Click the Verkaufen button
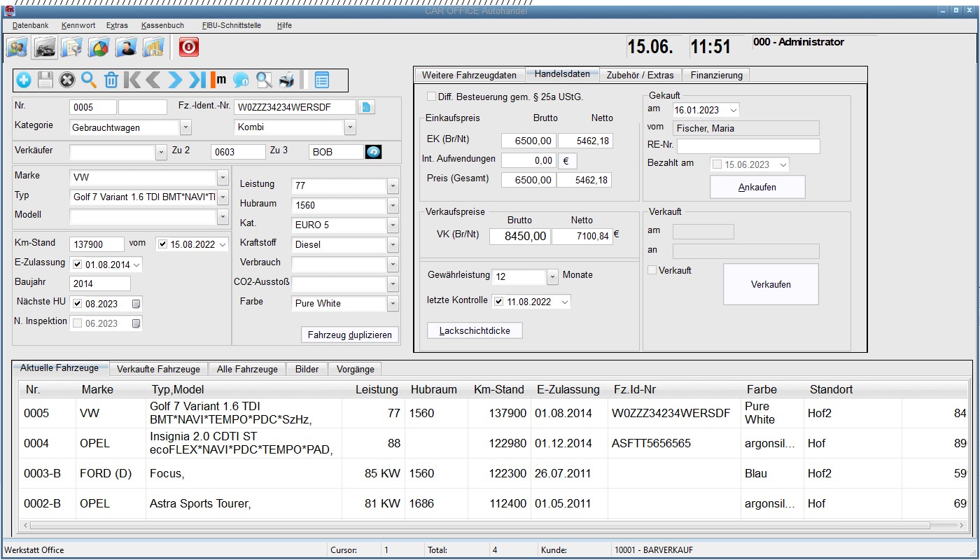The image size is (980, 560). coord(771,284)
